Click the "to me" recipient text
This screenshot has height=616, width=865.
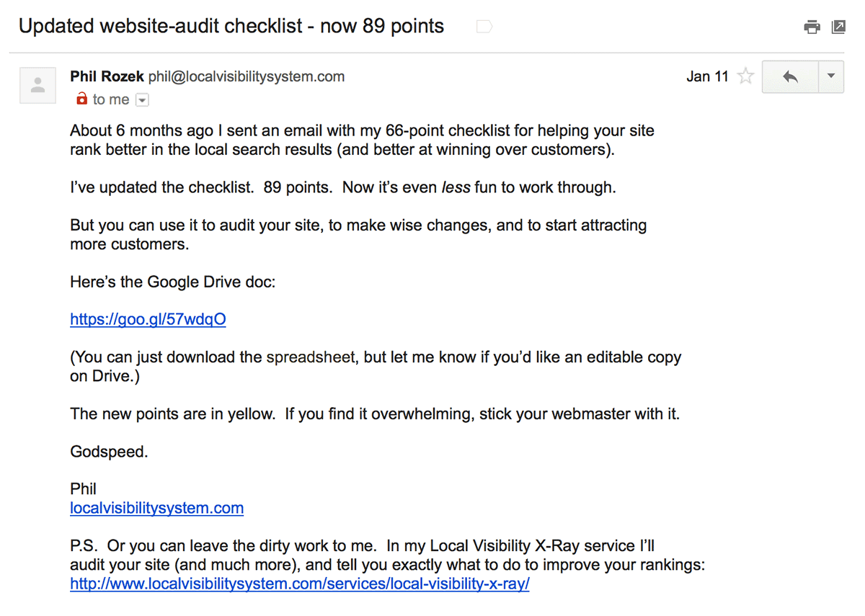pyautogui.click(x=111, y=99)
